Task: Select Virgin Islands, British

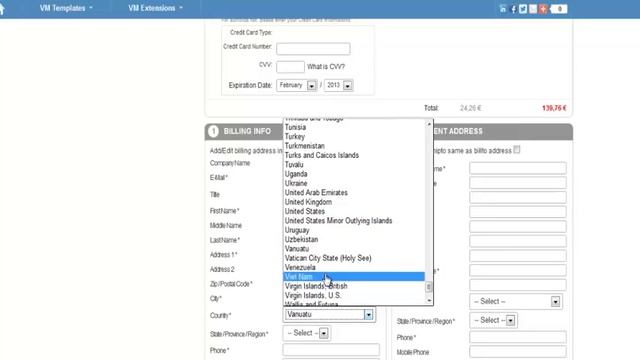Action: [x=354, y=286]
